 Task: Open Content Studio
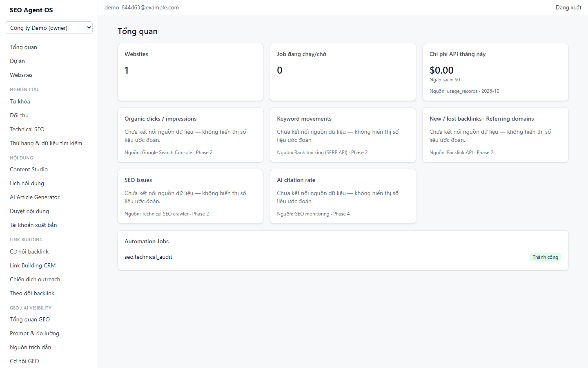click(x=29, y=169)
